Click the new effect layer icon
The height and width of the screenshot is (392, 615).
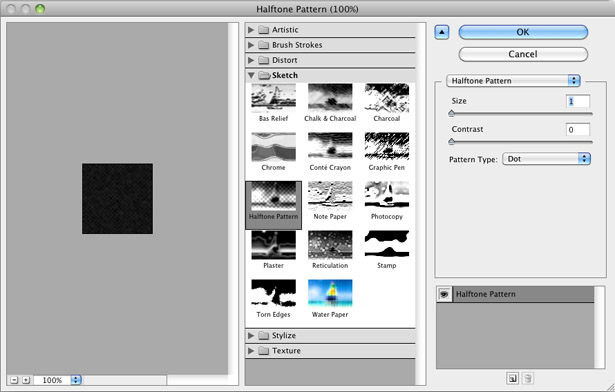point(512,379)
